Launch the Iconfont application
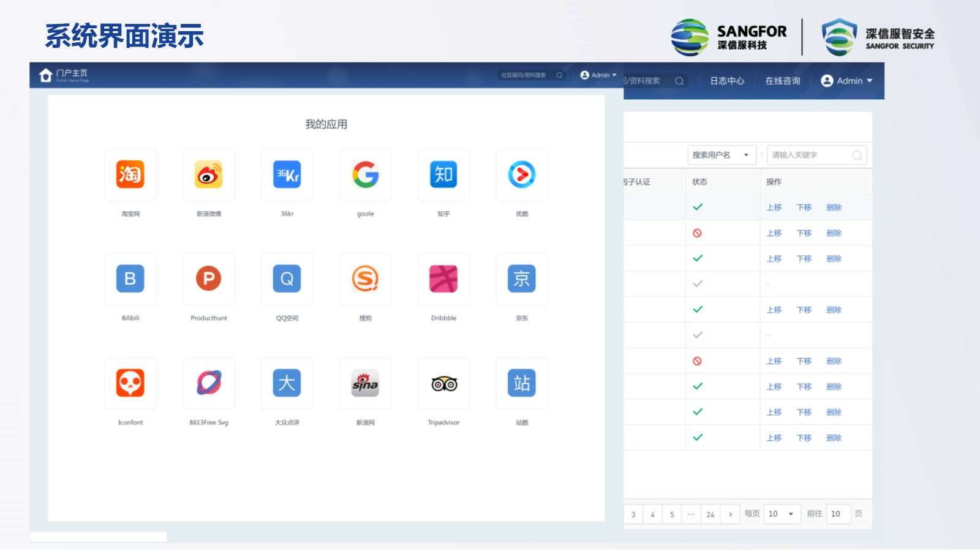The height and width of the screenshot is (551, 980). [x=130, y=383]
